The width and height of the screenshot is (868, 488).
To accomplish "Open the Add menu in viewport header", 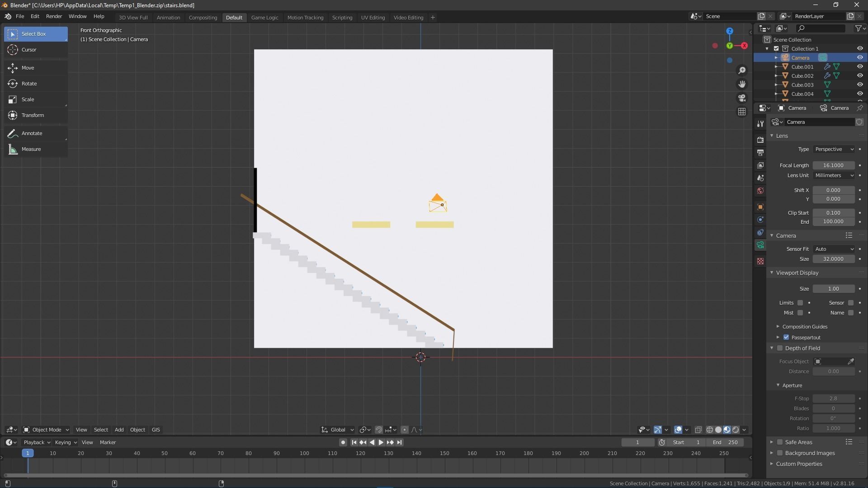I will coord(119,430).
